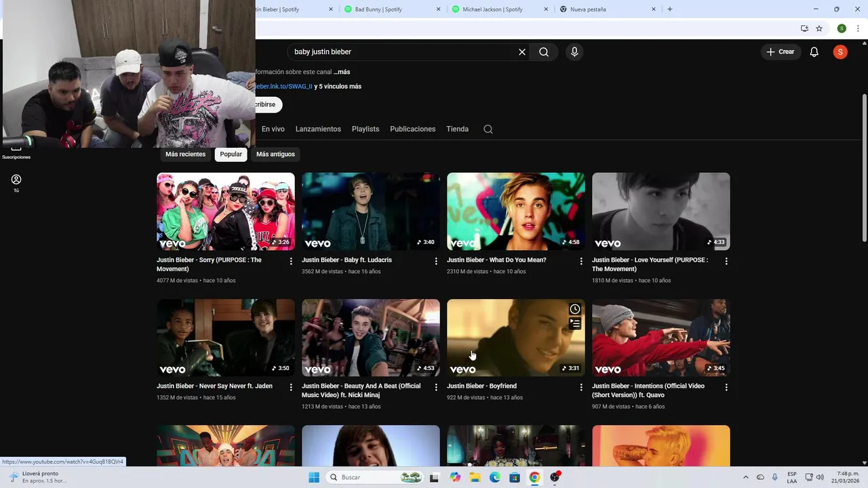Screen dimensions: 868x488
Task: Show hidden system tray icons
Action: (746, 477)
